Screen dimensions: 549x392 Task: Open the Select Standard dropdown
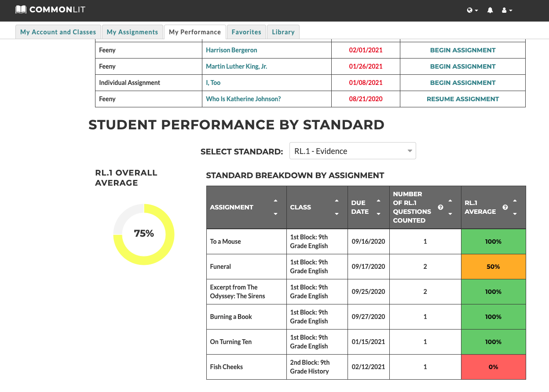coord(352,150)
